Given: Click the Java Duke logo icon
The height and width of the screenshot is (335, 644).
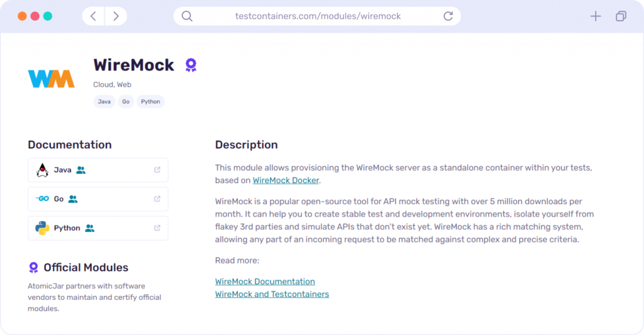Looking at the screenshot, I should (42, 170).
